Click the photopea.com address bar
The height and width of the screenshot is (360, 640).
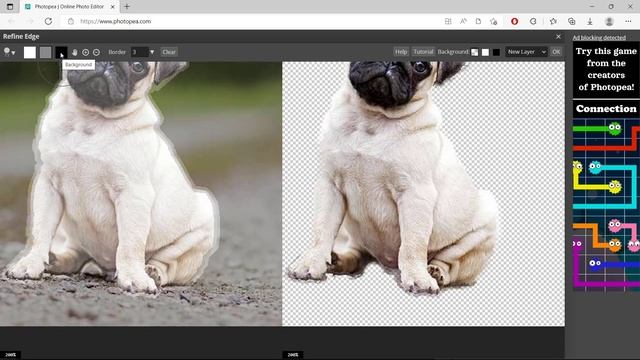(116, 21)
